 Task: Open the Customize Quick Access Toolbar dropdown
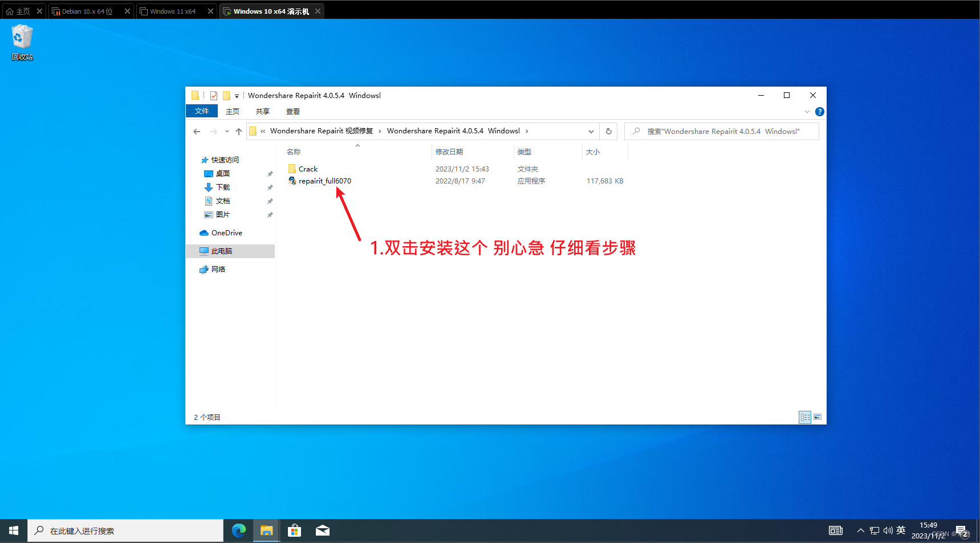[x=237, y=96]
